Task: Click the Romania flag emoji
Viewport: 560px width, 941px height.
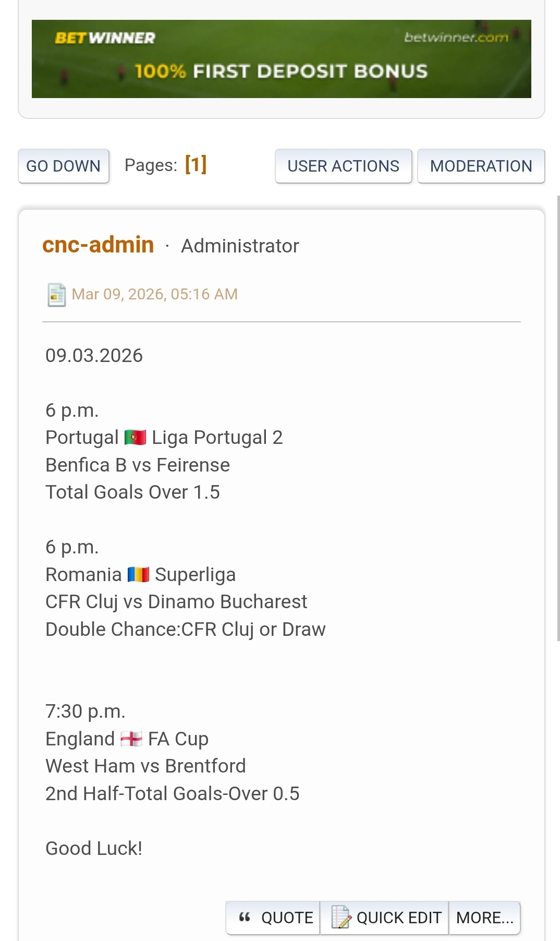Action: click(x=138, y=574)
